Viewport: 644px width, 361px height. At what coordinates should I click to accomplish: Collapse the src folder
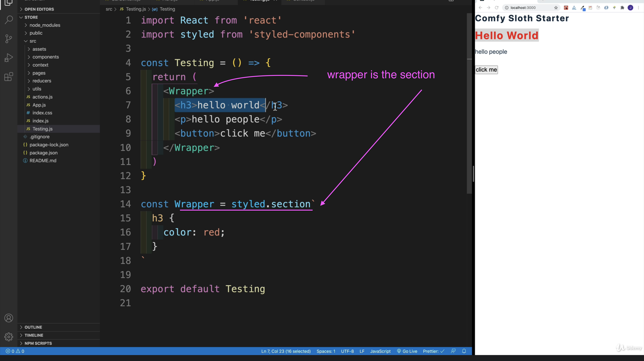pos(33,41)
